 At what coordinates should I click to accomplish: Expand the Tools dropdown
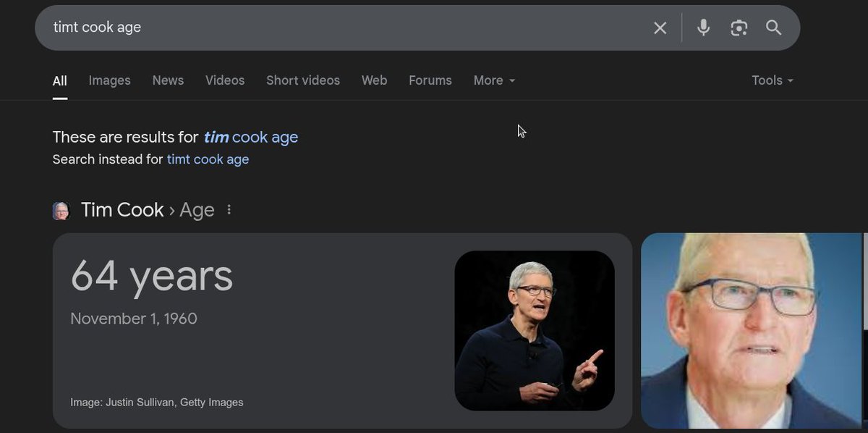point(773,80)
